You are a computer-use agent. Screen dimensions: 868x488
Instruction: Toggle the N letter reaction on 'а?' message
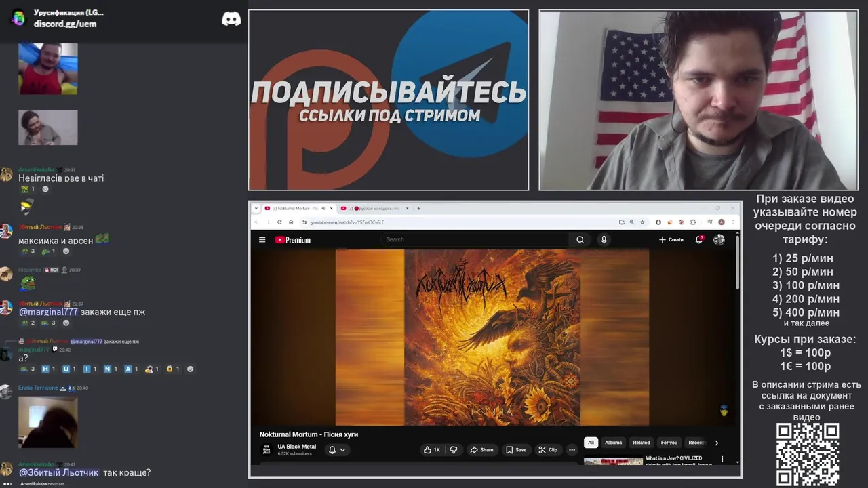(x=110, y=369)
